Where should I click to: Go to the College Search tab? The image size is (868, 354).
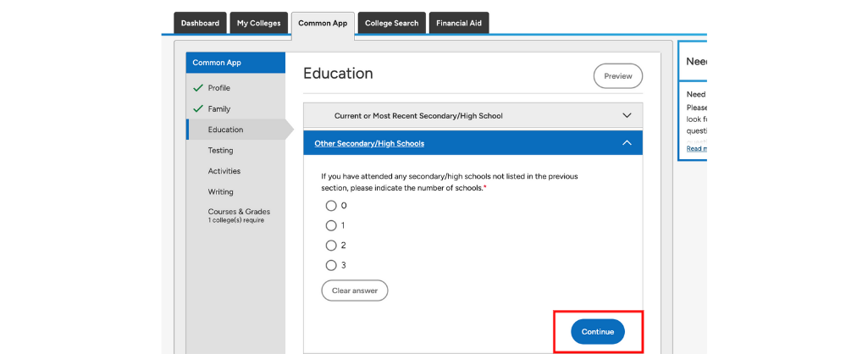(391, 23)
